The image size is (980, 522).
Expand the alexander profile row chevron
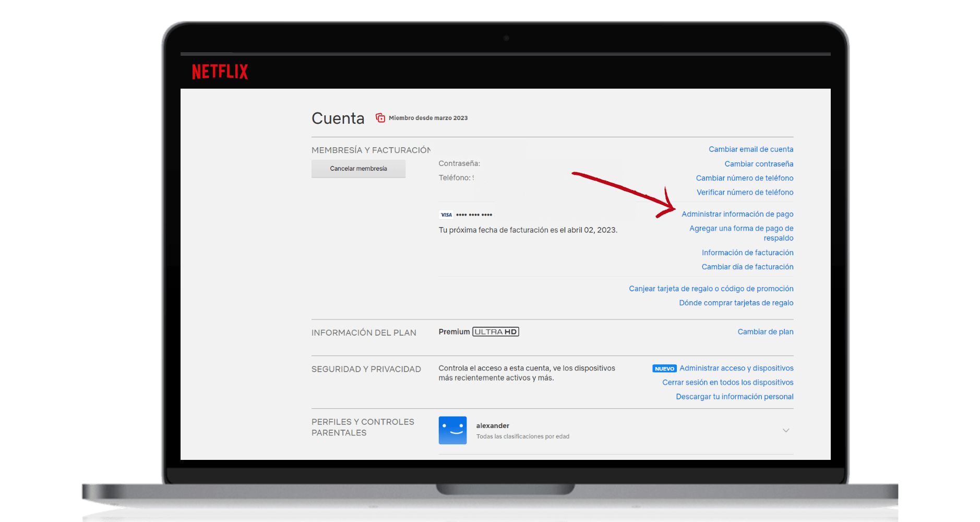(x=786, y=430)
